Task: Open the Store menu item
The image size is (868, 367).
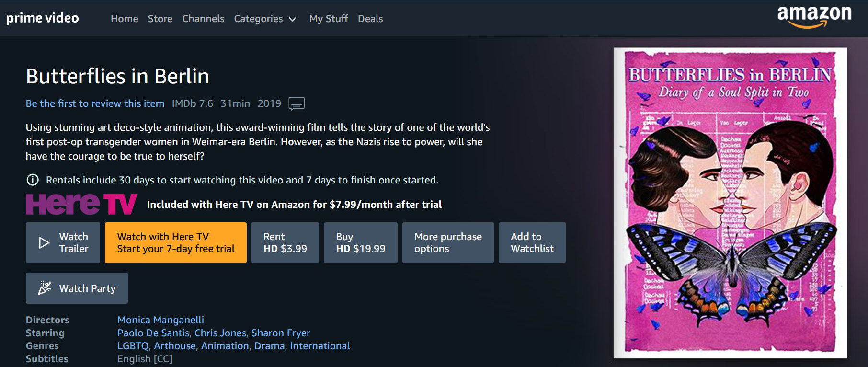Action: 160,19
